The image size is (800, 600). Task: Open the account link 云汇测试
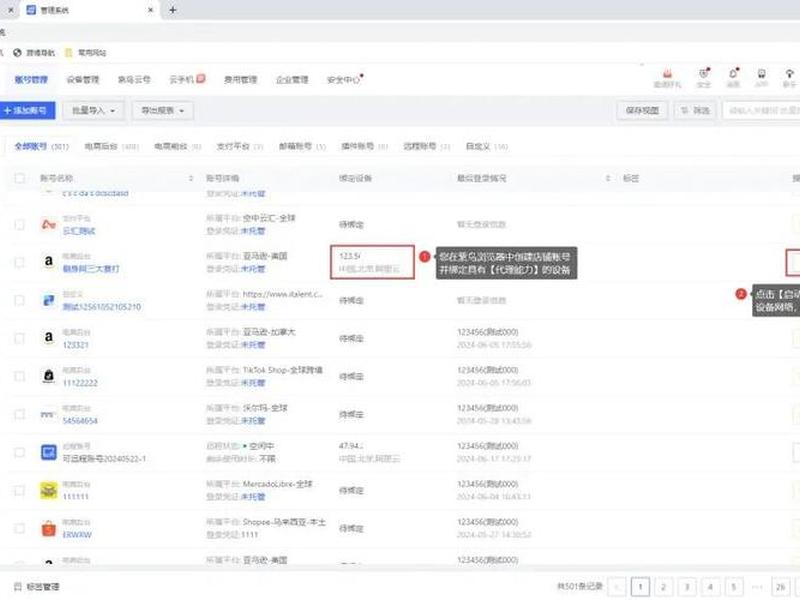pos(79,231)
